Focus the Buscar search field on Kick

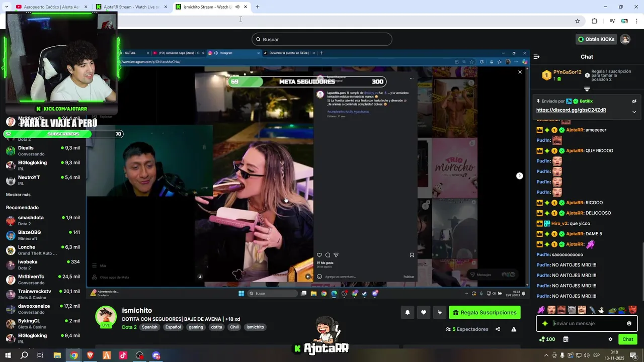(322, 39)
